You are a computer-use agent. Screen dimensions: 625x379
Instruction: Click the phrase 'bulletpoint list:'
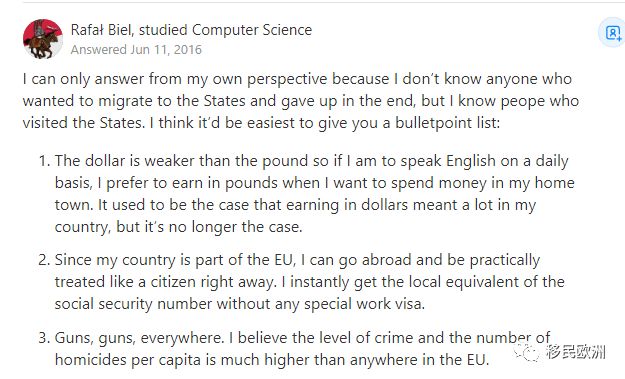click(447, 123)
